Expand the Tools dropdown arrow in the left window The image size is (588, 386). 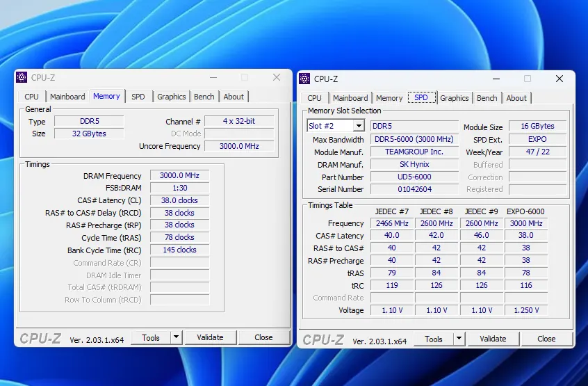pos(176,337)
